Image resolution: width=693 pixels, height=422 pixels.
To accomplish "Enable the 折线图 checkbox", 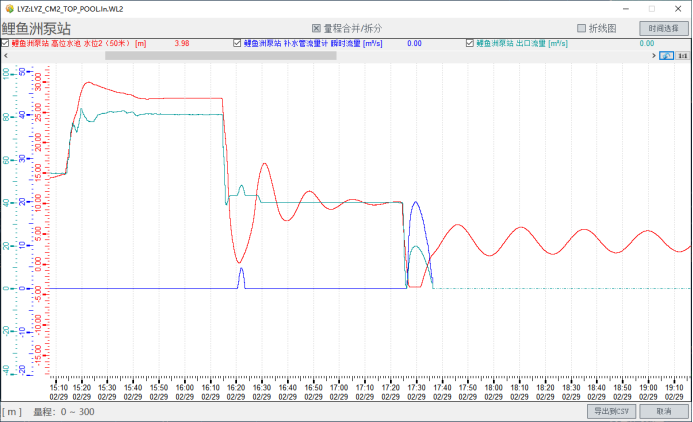I will pyautogui.click(x=582, y=28).
